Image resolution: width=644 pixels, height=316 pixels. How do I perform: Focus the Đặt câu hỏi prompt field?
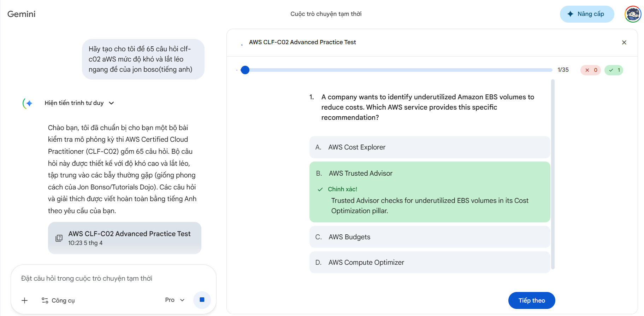(x=113, y=279)
